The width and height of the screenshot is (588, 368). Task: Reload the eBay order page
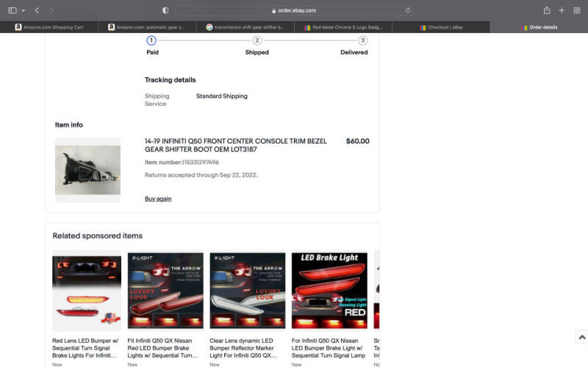click(408, 10)
